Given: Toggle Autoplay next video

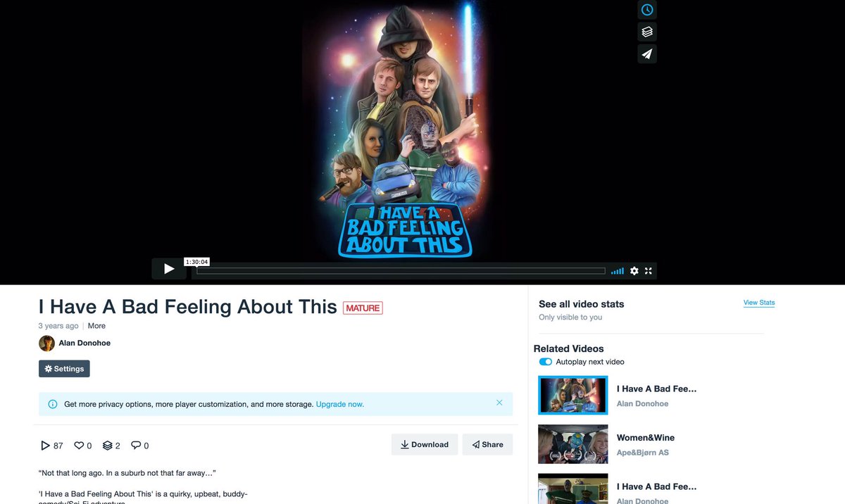Looking at the screenshot, I should 546,362.
